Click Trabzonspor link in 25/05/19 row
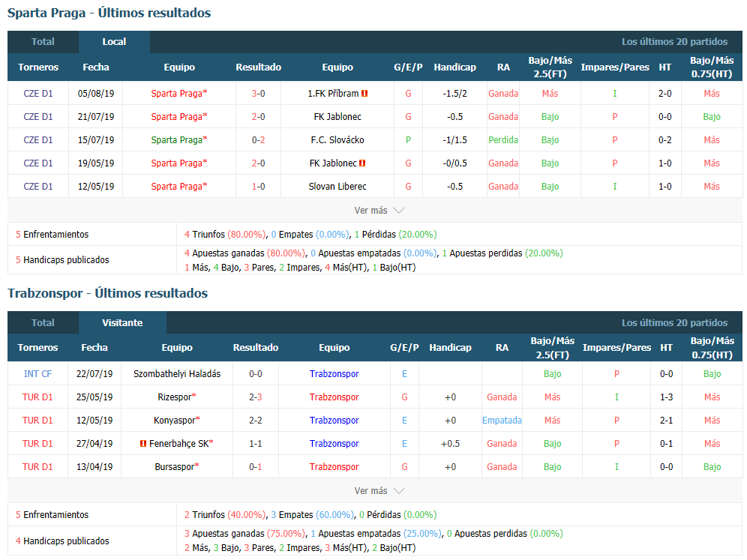This screenshot has width=747, height=560. pos(334,397)
